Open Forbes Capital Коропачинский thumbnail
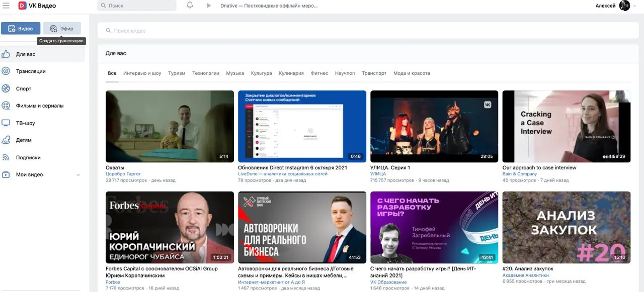This screenshot has height=292, width=644. [170, 228]
